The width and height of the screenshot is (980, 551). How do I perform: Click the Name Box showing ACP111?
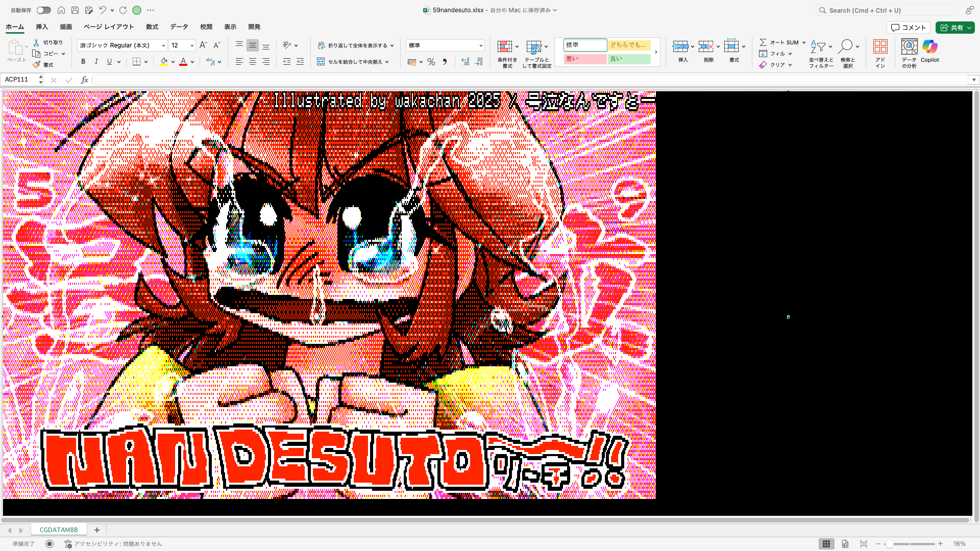coord(20,80)
